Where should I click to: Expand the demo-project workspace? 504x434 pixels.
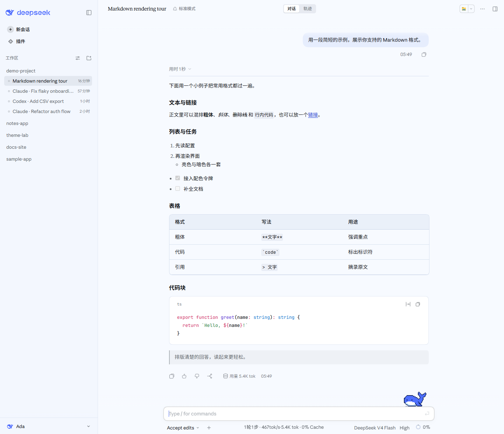[21, 71]
